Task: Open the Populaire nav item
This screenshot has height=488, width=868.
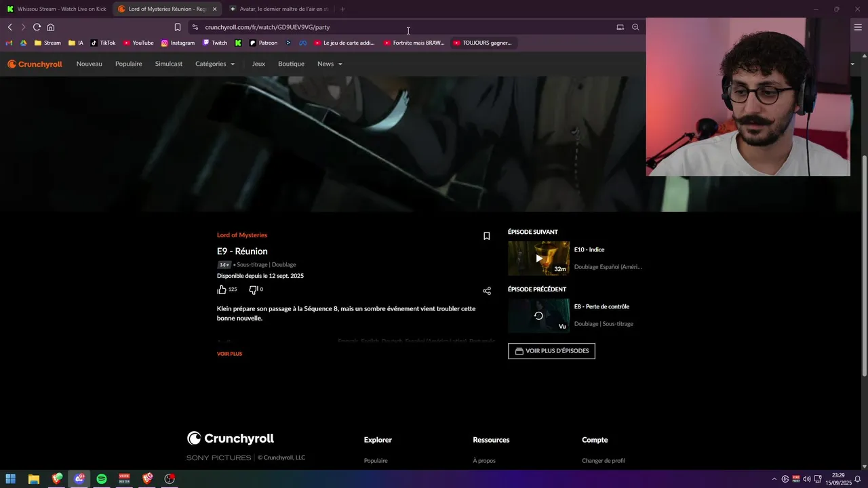Action: (x=129, y=64)
